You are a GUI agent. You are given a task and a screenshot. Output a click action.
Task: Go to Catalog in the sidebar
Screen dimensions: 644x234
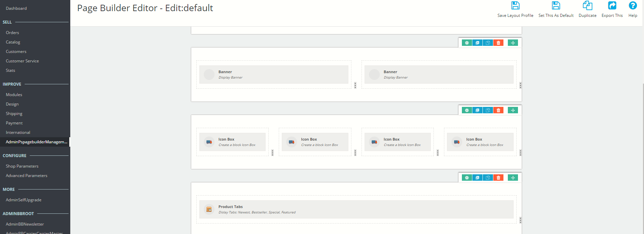tap(13, 42)
